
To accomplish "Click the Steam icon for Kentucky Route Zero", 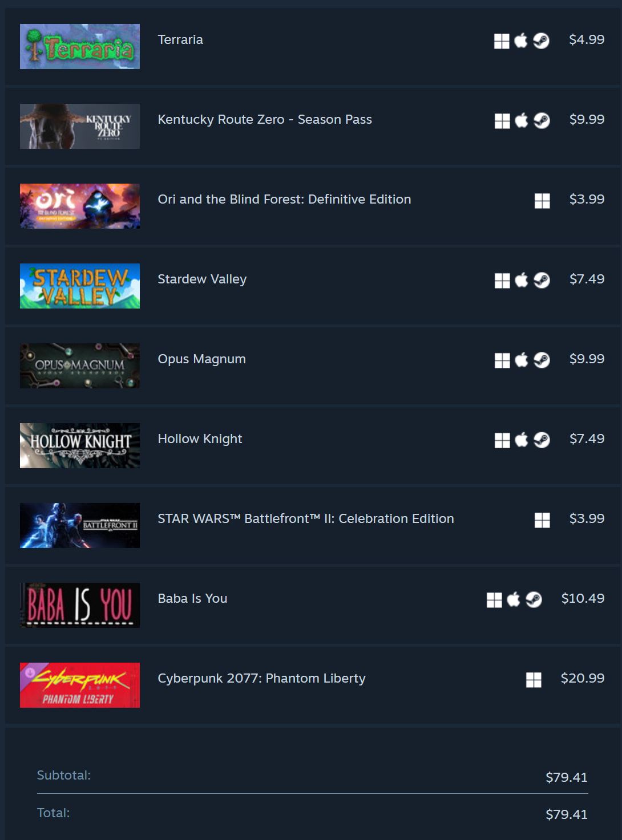I will click(x=542, y=120).
